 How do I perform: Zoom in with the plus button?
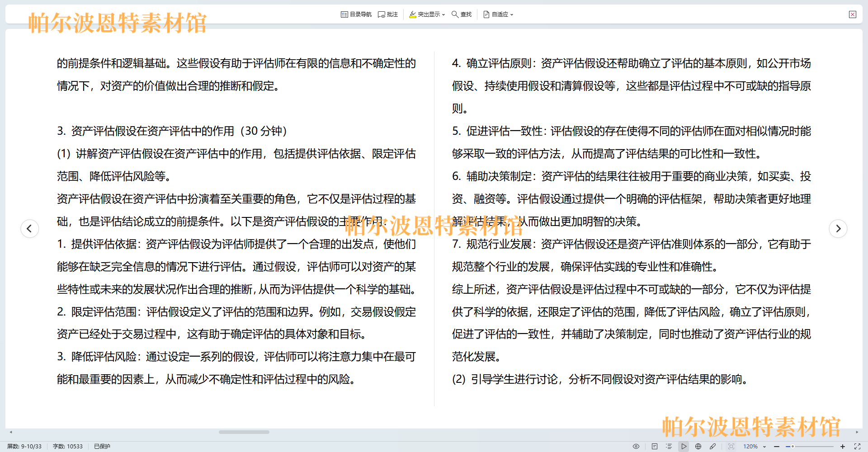tap(843, 446)
